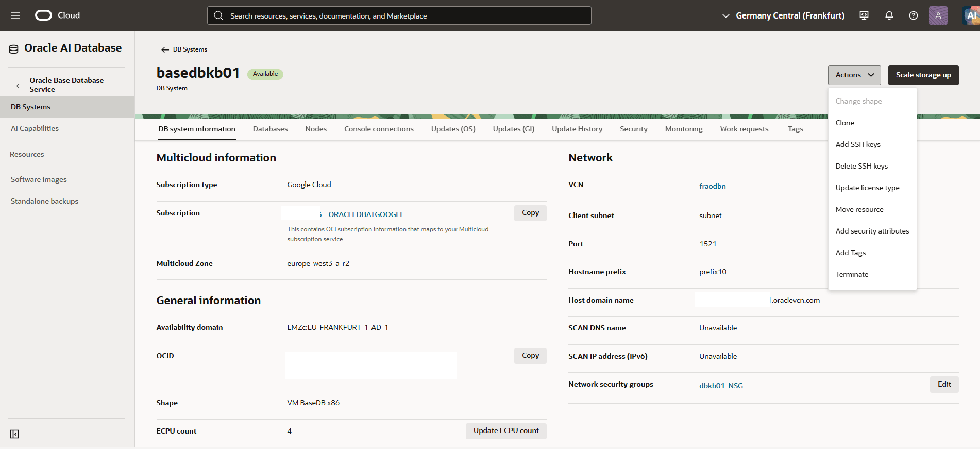This screenshot has height=449, width=980.
Task: Select Add security attributes menu item
Action: point(872,231)
